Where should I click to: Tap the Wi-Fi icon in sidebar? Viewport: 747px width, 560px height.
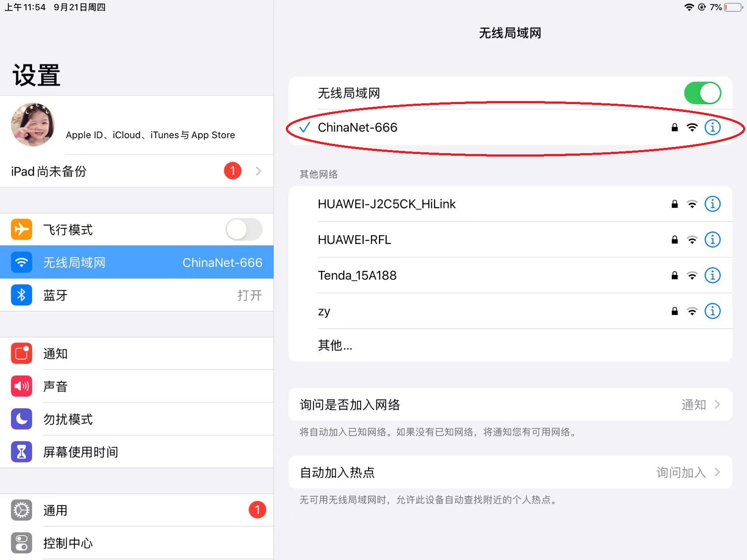tap(21, 262)
